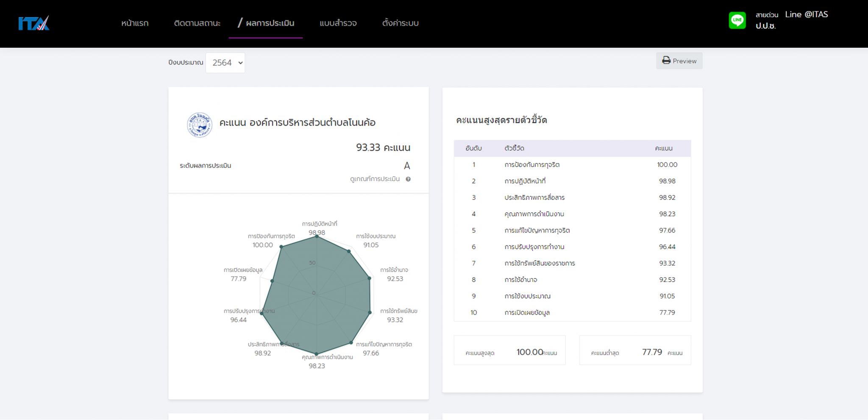Click Line @ITAS hotline text
Screen dimensions: 868x420
pos(806,14)
